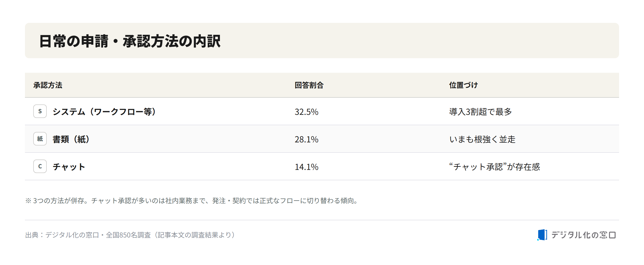Select the システム（ワークフロー等） row label
The image size is (644, 265).
click(x=104, y=112)
